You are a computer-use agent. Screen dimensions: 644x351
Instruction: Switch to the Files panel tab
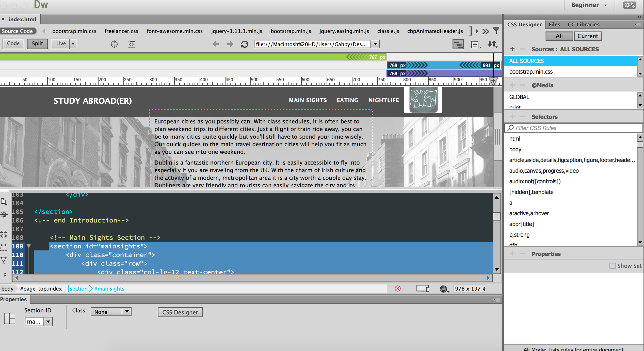click(554, 24)
